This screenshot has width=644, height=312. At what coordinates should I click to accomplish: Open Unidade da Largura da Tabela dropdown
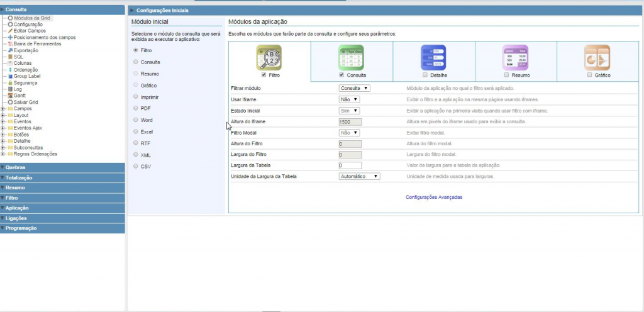360,177
